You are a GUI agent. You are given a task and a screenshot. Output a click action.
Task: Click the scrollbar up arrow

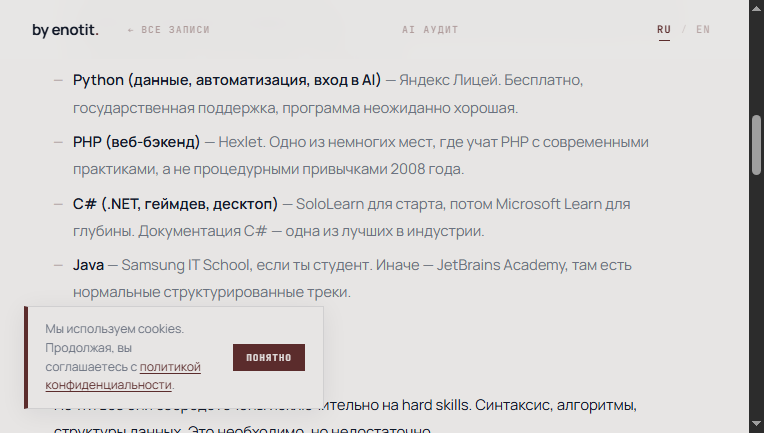756,8
